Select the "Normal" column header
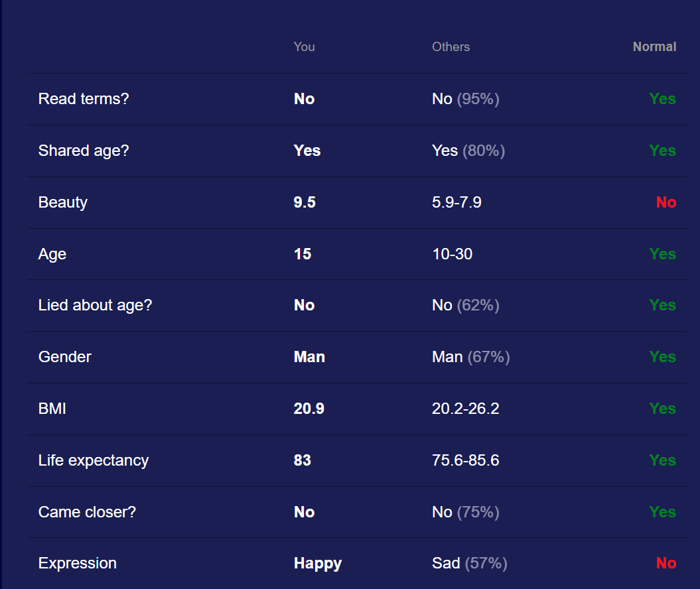Screen dimensions: 700x589 click(654, 47)
